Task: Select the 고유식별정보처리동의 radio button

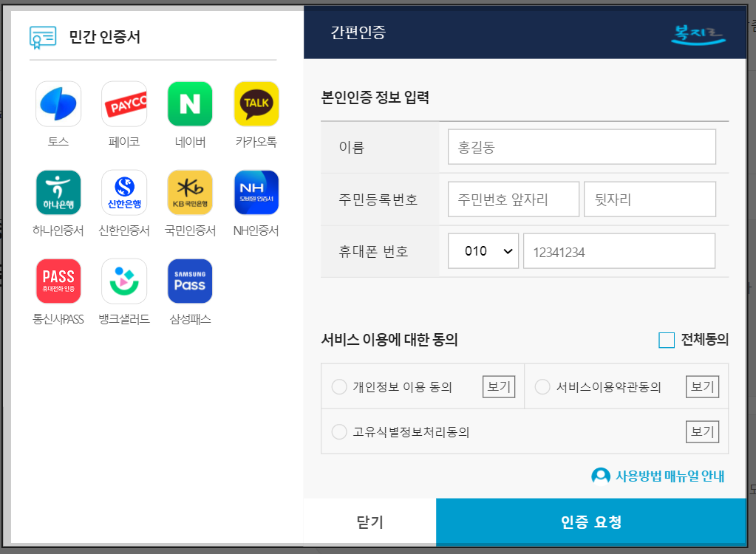Action: click(x=339, y=431)
